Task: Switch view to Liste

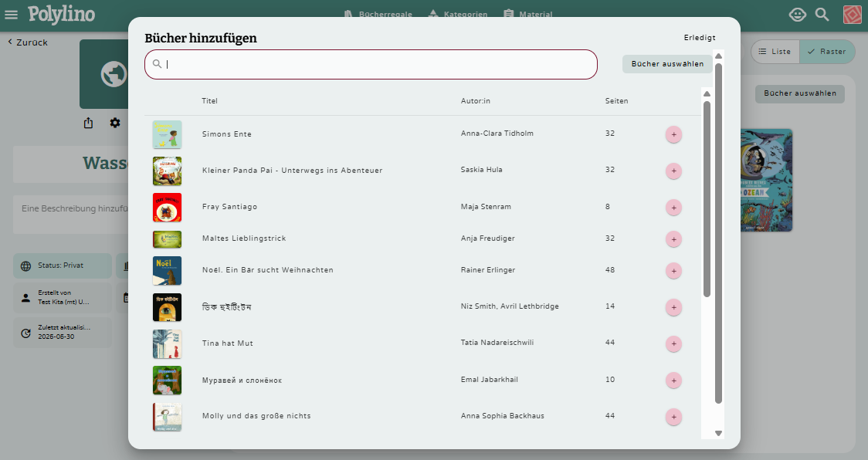Action: (x=775, y=52)
